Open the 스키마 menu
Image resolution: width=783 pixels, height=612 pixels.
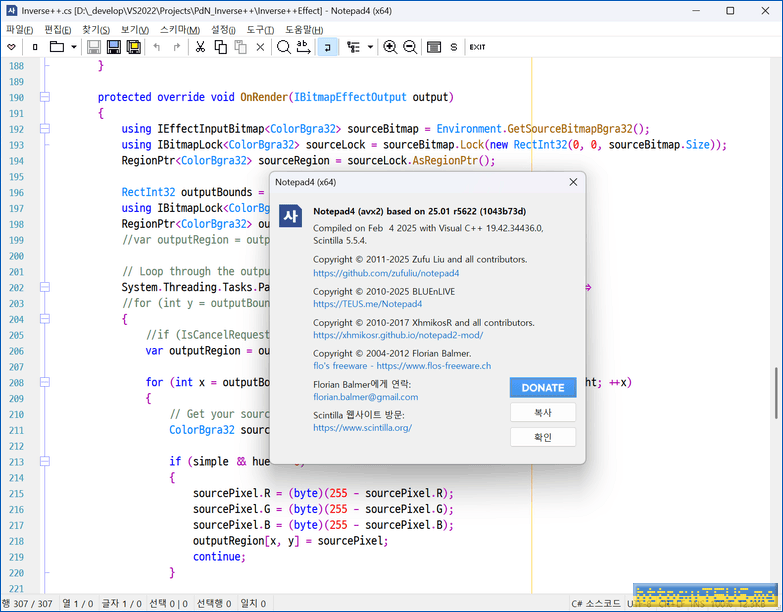(x=179, y=29)
